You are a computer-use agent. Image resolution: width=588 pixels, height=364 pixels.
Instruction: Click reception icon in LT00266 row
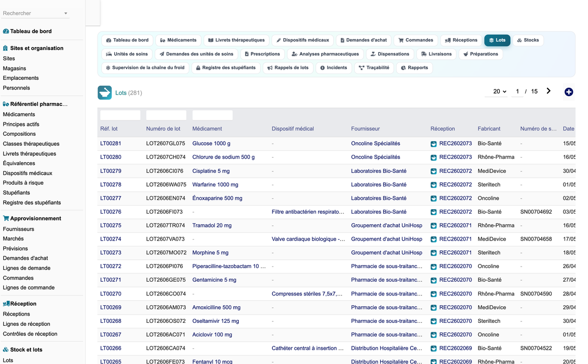[434, 349]
